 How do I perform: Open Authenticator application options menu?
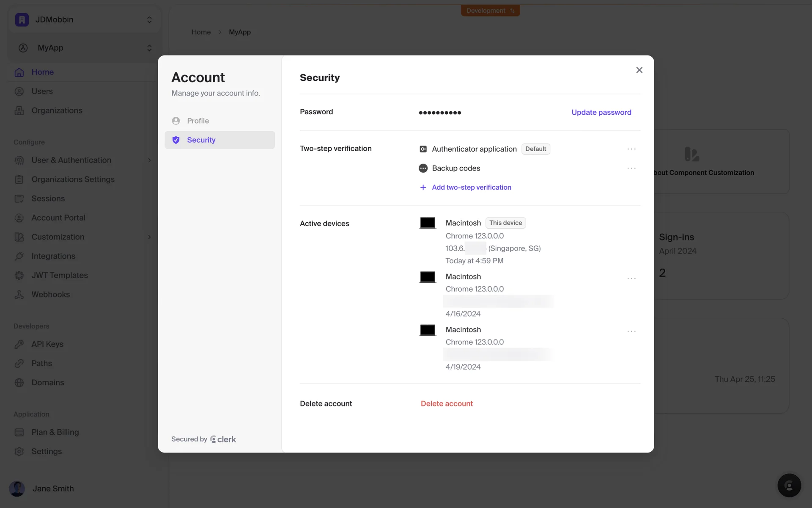[x=631, y=149]
